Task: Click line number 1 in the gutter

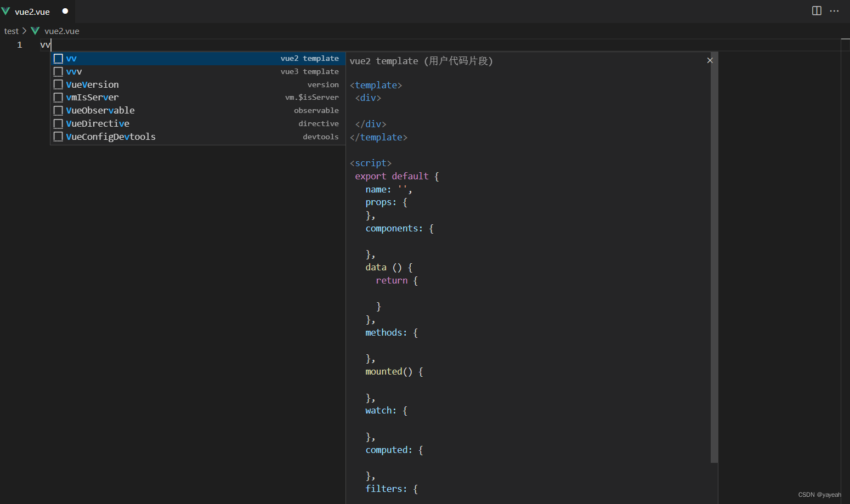Action: (x=20, y=45)
